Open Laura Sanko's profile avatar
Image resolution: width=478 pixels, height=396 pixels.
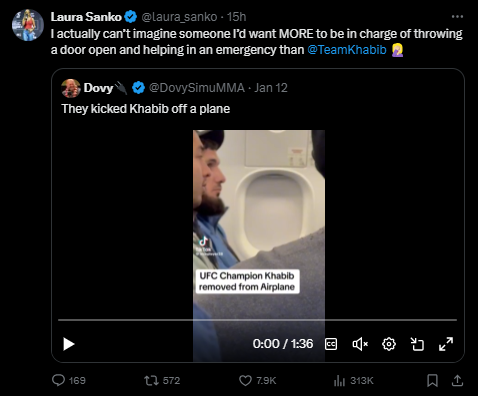28,25
